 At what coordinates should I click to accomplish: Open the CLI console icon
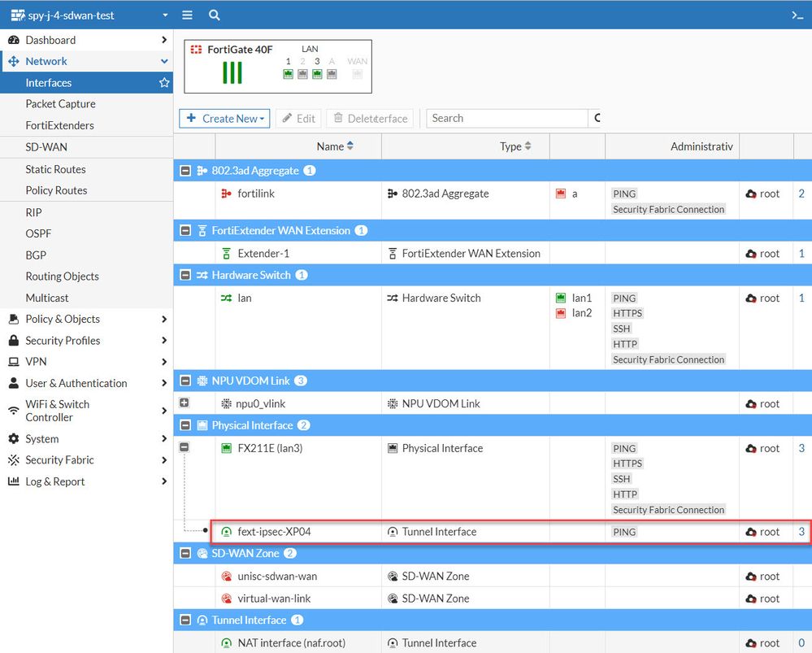pos(797,15)
